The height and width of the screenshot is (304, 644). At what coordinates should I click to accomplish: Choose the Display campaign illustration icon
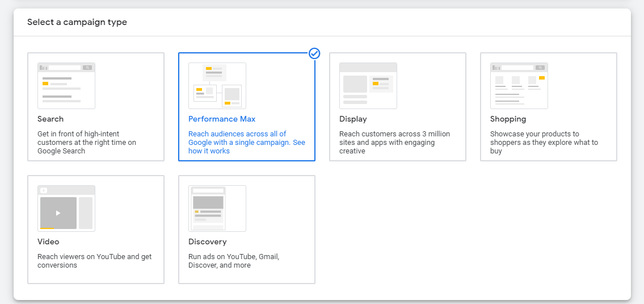click(x=368, y=86)
